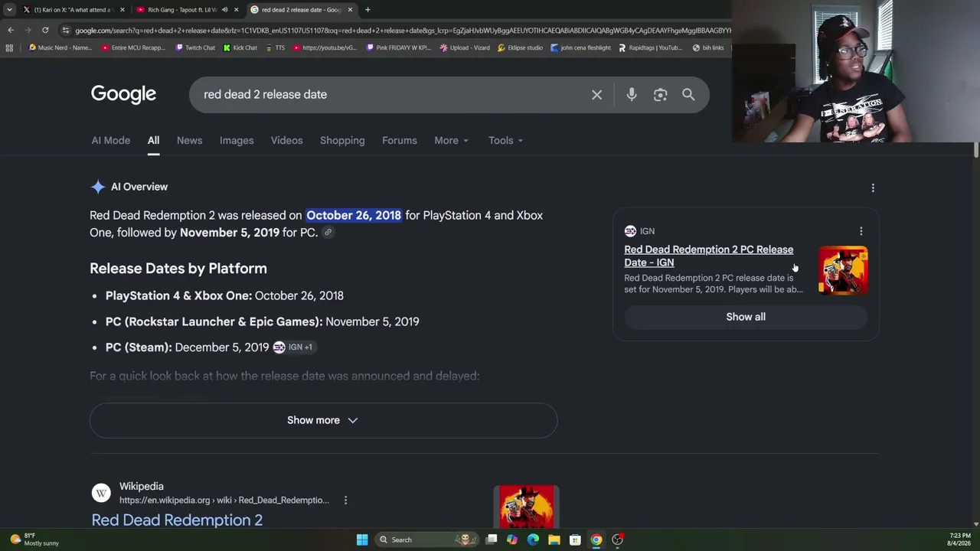
Task: Open Kick Chat bookmark
Action: (240, 47)
